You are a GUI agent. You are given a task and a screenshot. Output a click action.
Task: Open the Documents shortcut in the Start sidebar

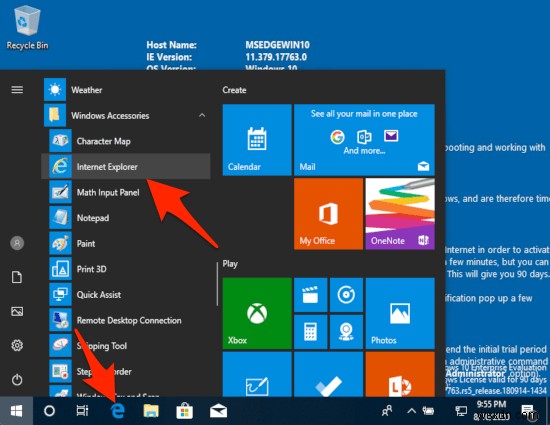tap(17, 277)
